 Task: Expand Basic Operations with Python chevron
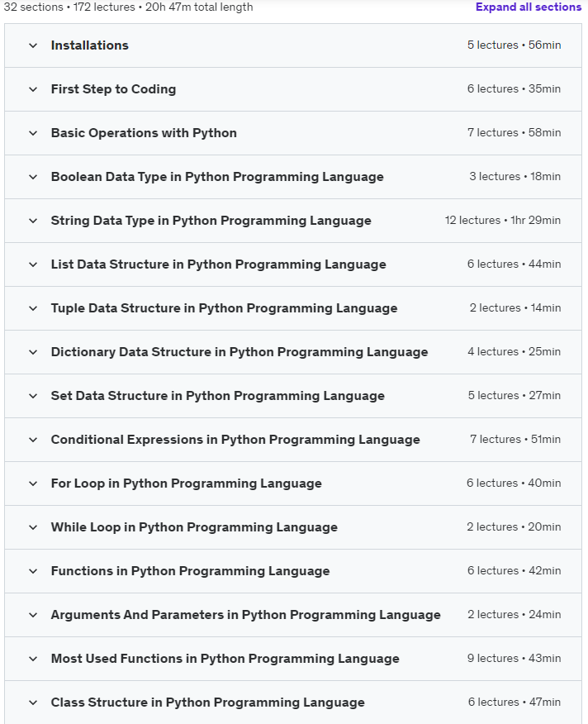[x=33, y=133]
